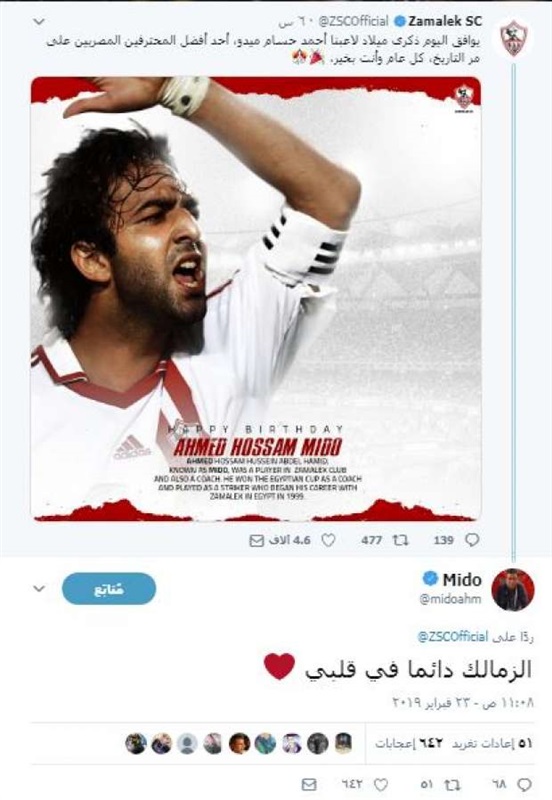Screen dimensions: 552x800
Task: Send Zamalek SC tweet via direct message
Action: (256, 540)
